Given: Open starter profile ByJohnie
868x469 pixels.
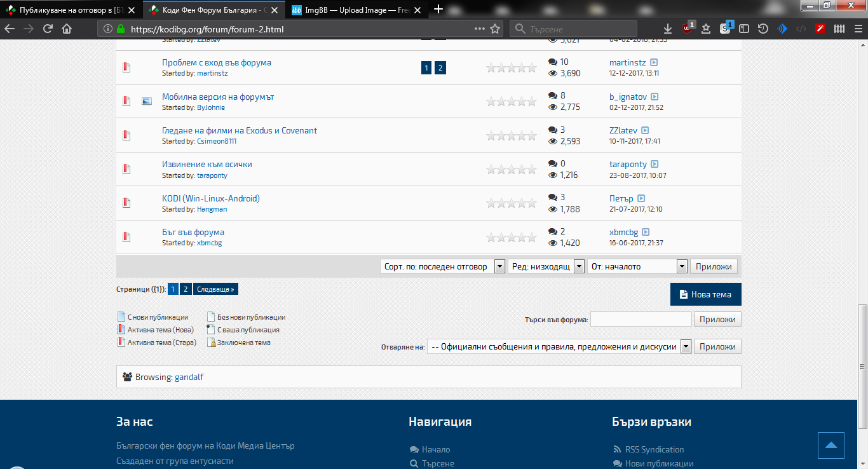Looking at the screenshot, I should 211,107.
